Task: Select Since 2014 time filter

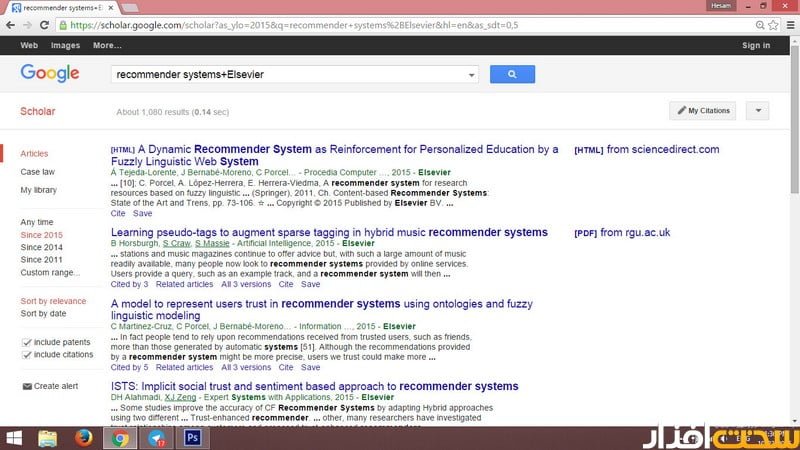Action: coord(42,247)
